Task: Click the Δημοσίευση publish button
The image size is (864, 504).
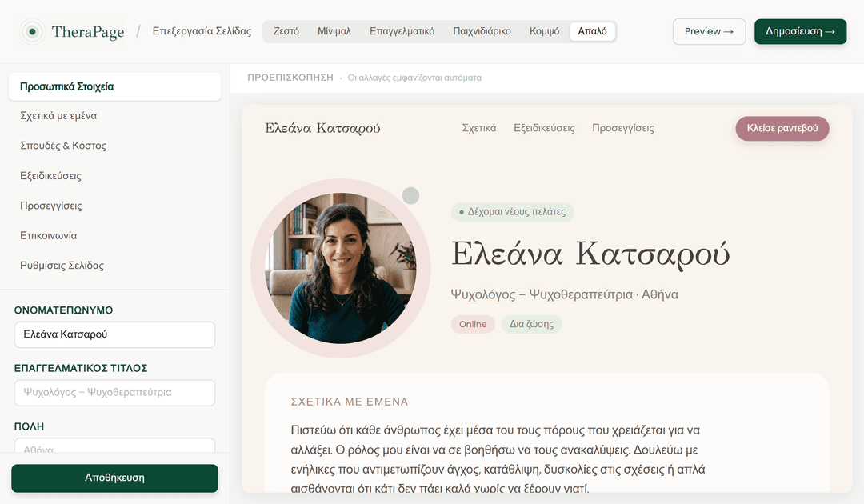Action: coord(800,31)
